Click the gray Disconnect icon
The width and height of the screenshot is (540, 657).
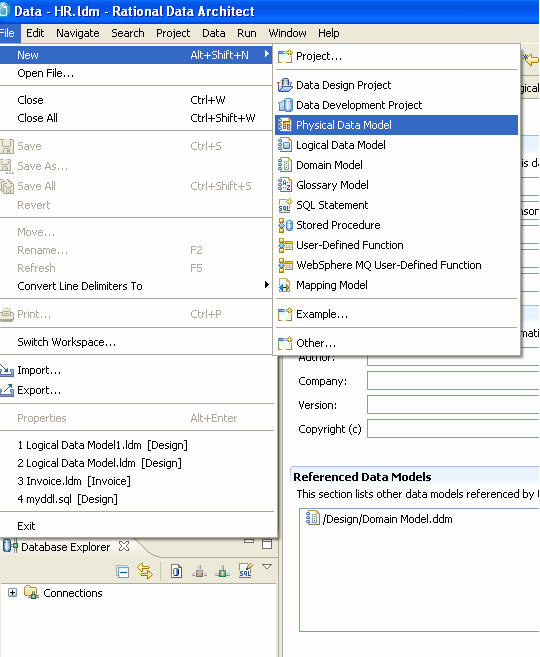pyautogui.click(x=199, y=572)
